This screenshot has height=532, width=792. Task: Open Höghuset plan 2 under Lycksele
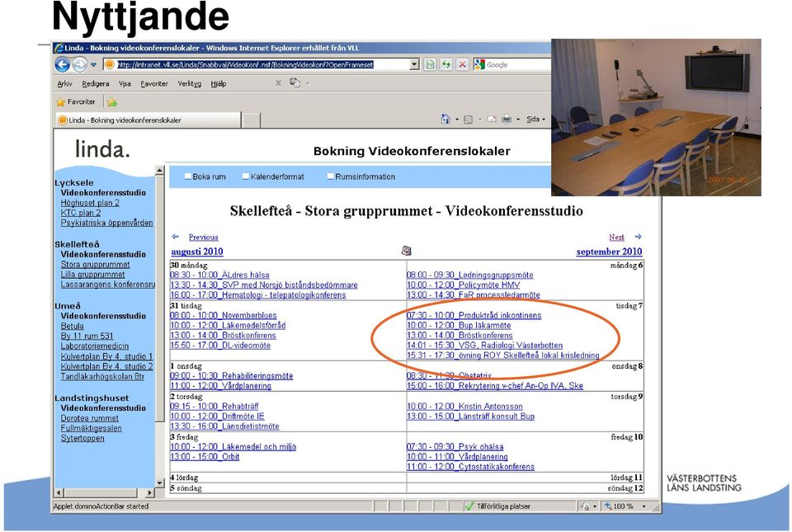(90, 203)
